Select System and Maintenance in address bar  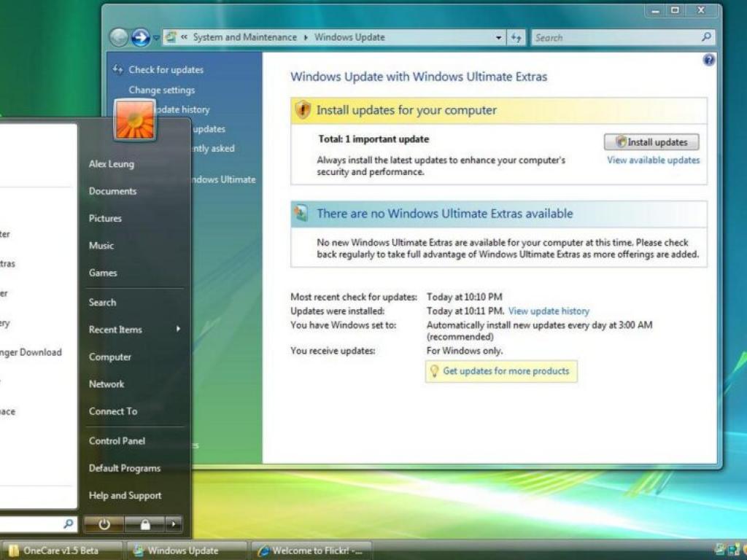coord(245,37)
